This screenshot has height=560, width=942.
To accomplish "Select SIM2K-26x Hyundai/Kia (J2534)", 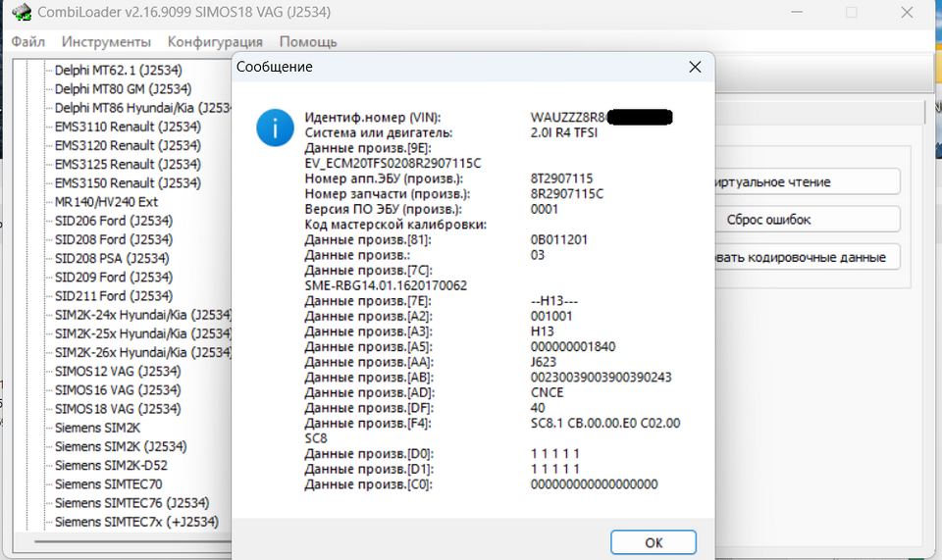I will [x=143, y=352].
